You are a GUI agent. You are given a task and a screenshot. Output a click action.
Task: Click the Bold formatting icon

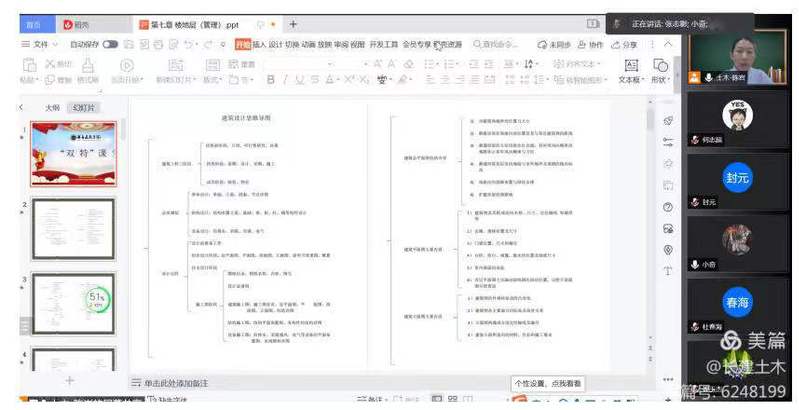coord(271,80)
